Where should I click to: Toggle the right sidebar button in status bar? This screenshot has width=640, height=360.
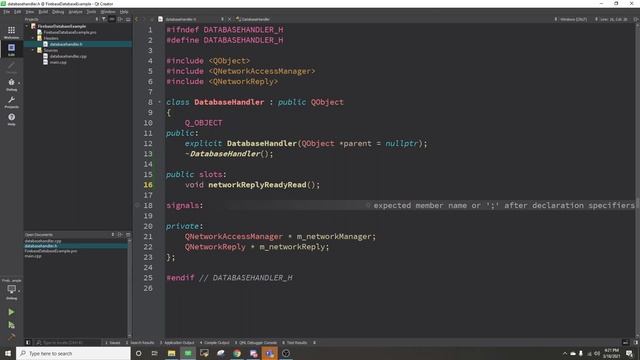pyautogui.click(x=636, y=343)
